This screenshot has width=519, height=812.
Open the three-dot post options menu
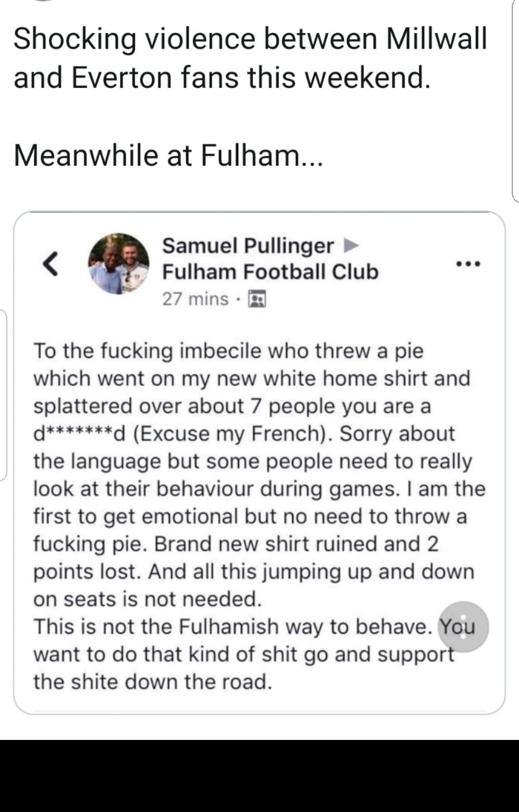tap(468, 264)
